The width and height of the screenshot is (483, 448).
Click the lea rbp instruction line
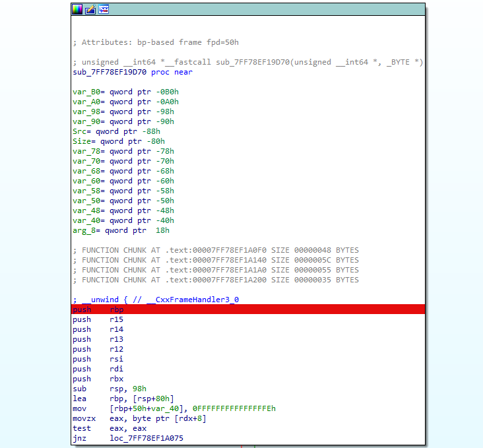(x=123, y=399)
